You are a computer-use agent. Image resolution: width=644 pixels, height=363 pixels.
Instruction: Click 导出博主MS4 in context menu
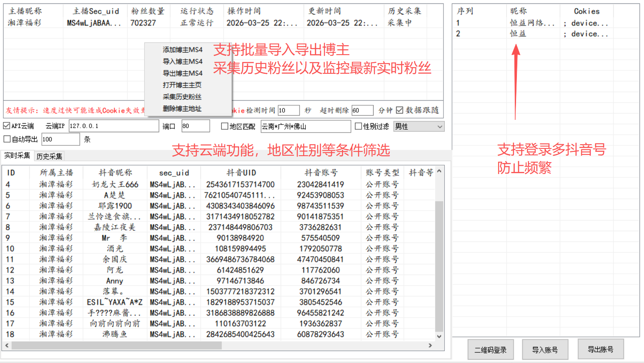(183, 73)
